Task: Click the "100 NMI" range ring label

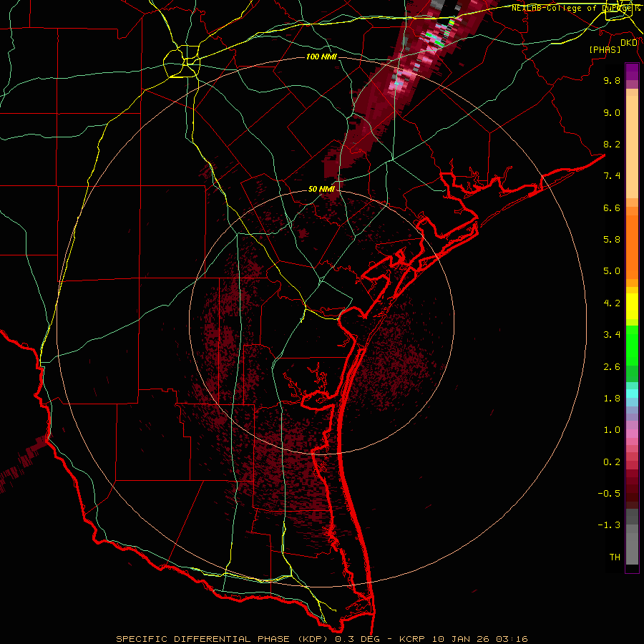Action: pos(321,57)
